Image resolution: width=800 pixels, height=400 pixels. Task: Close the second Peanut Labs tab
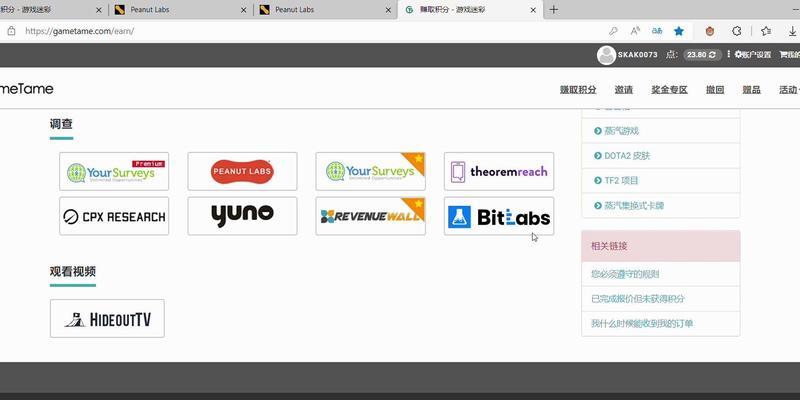(388, 10)
